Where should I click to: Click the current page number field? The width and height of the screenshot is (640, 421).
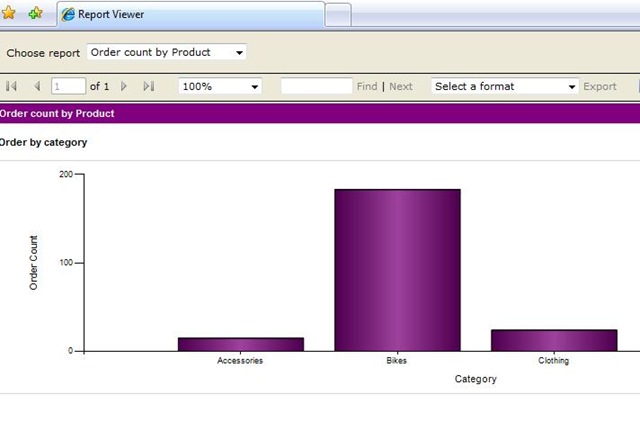click(x=68, y=86)
